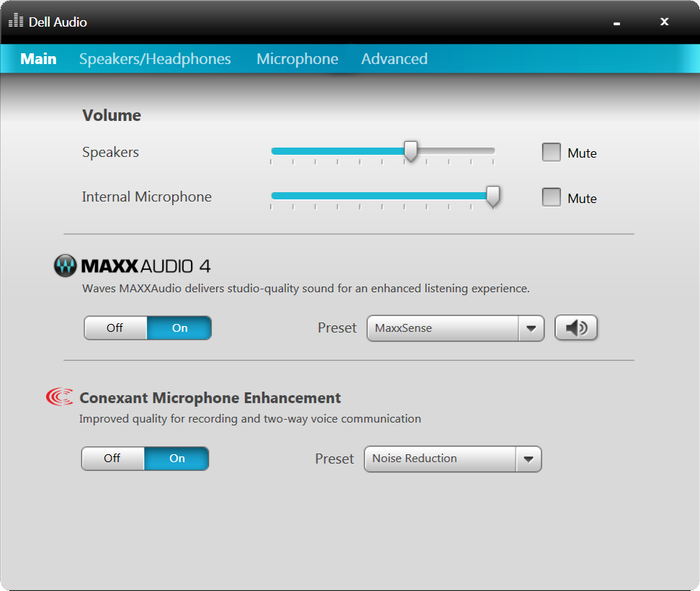Open the Speakers/Headphones tab
This screenshot has height=591, width=700.
pyautogui.click(x=155, y=59)
